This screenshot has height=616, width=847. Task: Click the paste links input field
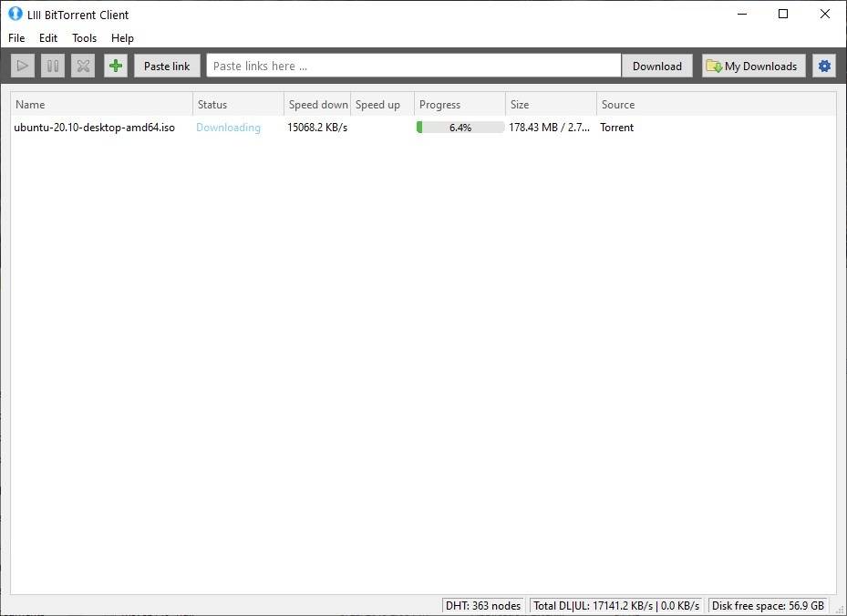point(410,65)
